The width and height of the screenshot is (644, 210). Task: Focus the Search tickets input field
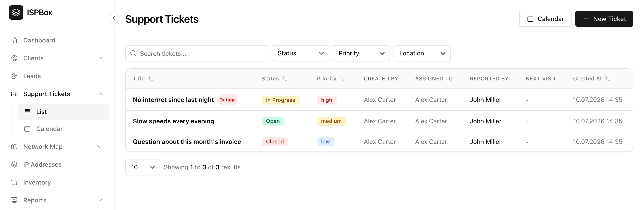(197, 53)
